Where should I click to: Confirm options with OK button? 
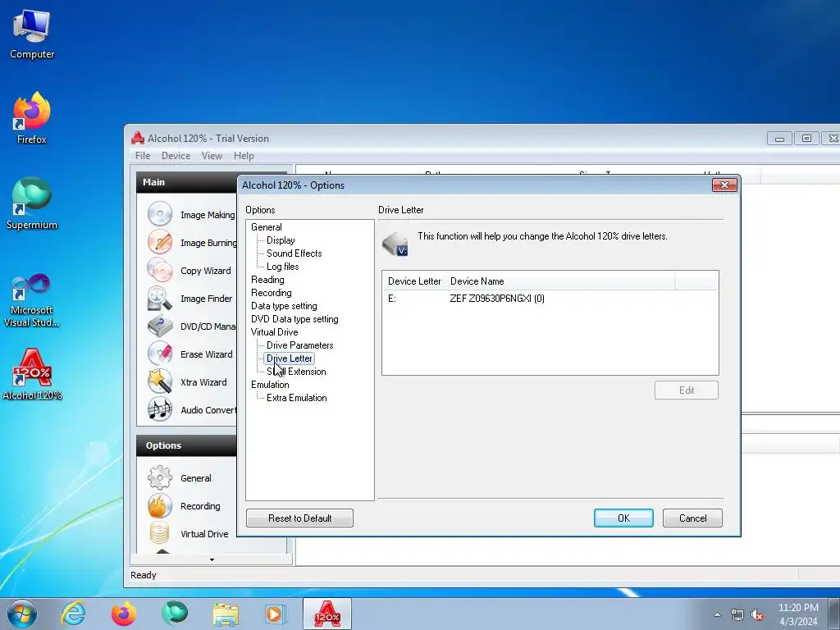click(x=623, y=518)
